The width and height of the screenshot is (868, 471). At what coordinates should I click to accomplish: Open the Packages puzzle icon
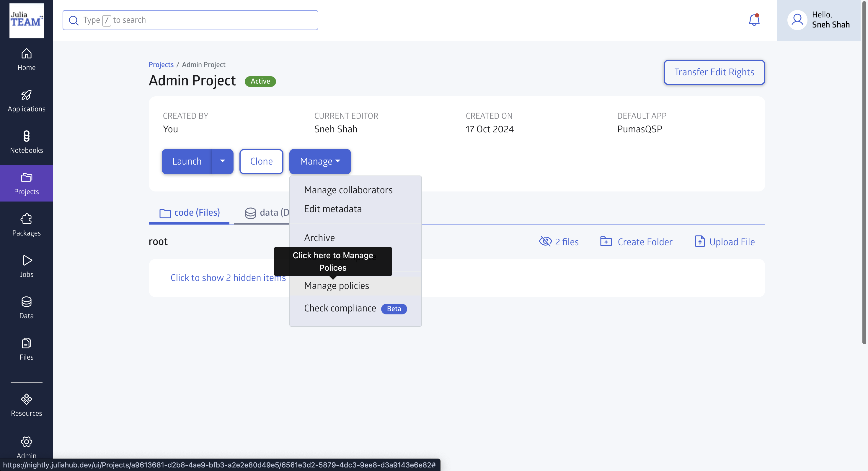coord(26,225)
